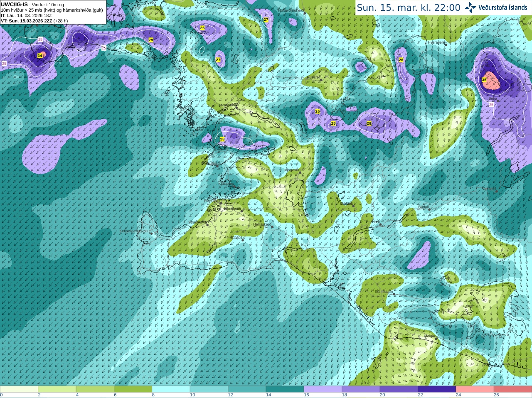Select the 20–22 m/s legend color
Image resolution: width=532 pixels, height=398 pixels.
point(399,389)
